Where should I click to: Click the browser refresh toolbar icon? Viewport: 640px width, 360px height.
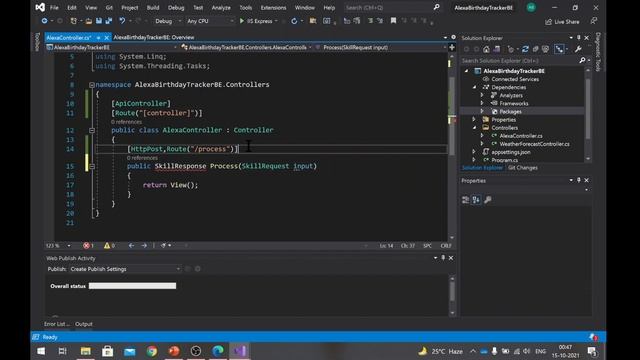tap(294, 21)
